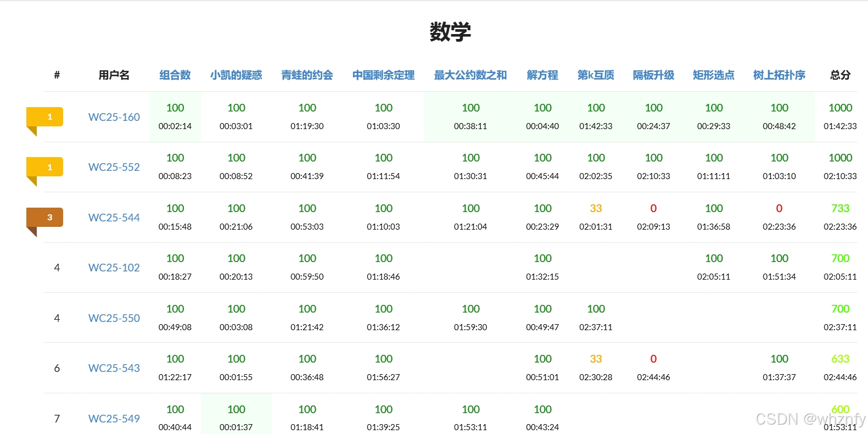Click WC25-543 red 0 score in 隔板升级
Screen dimensions: 868x434
coord(653,359)
